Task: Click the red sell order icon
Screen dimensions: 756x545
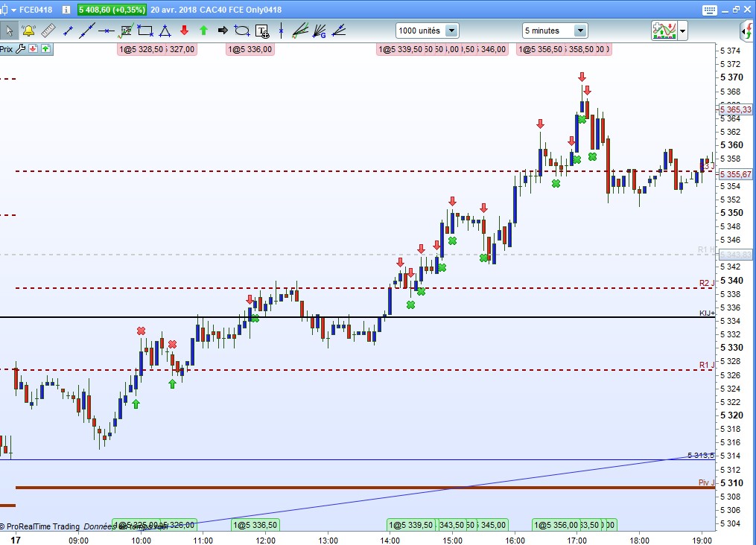Action: click(33, 48)
